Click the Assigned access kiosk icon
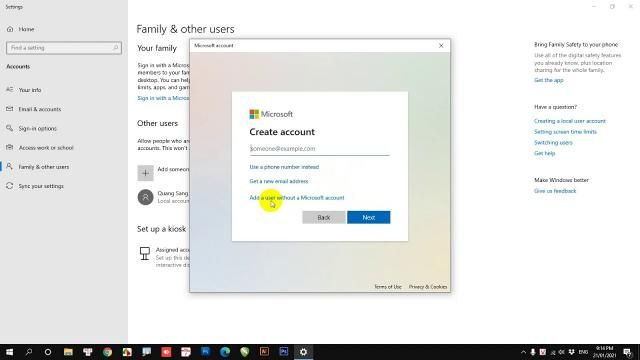This screenshot has width=640, height=360. (x=144, y=253)
